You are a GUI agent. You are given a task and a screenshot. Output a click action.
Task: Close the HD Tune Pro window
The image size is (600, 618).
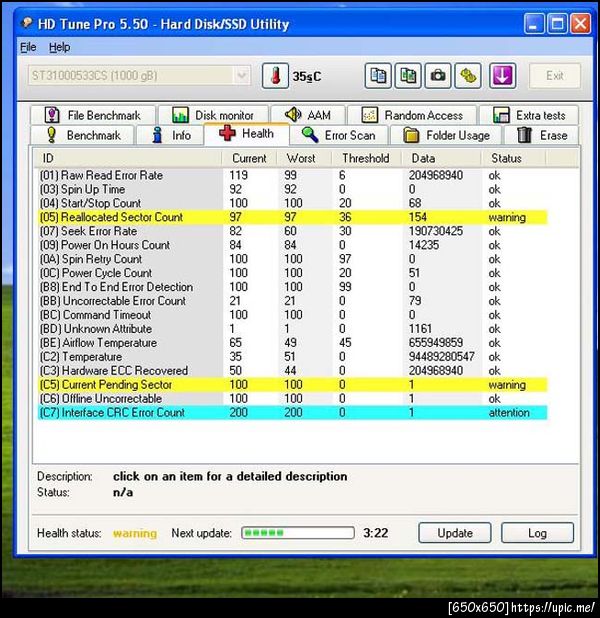tap(581, 24)
